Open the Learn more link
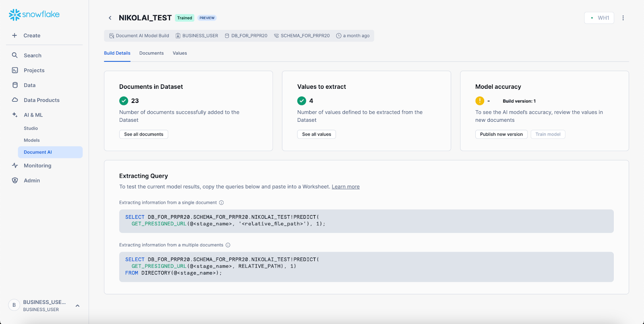The image size is (644, 324). [345, 187]
